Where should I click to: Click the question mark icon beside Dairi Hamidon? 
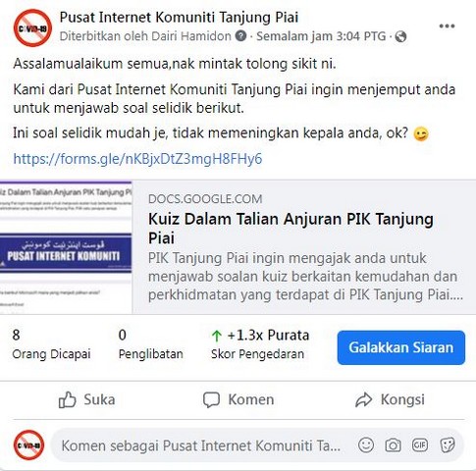tap(240, 35)
